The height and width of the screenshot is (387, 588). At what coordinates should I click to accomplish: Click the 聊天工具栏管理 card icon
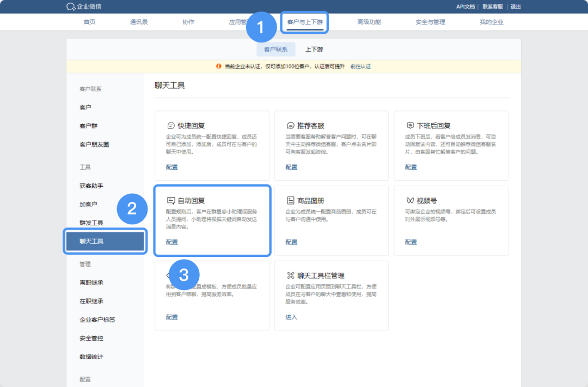tap(291, 275)
